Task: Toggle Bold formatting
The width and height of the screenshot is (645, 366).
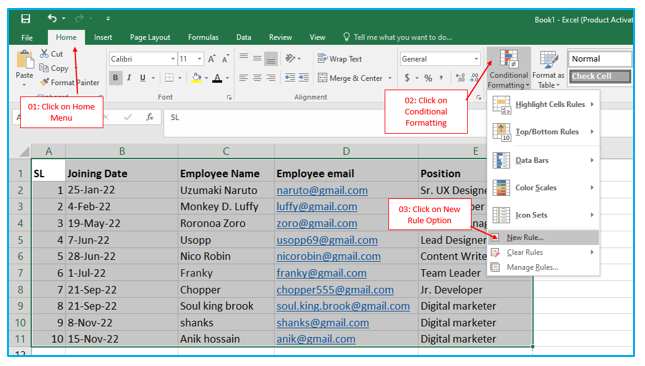Action: (116, 78)
